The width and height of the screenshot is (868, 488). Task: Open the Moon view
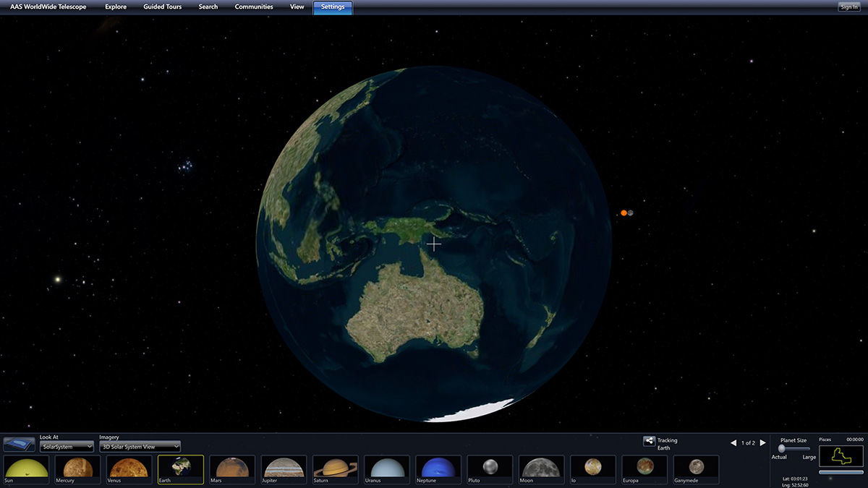(541, 469)
